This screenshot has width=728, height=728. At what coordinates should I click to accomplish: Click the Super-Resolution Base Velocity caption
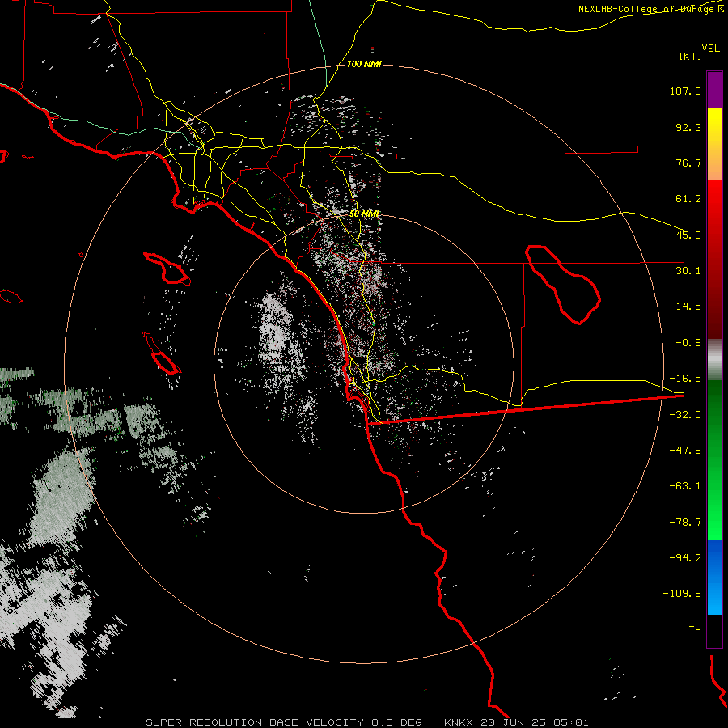(x=367, y=722)
